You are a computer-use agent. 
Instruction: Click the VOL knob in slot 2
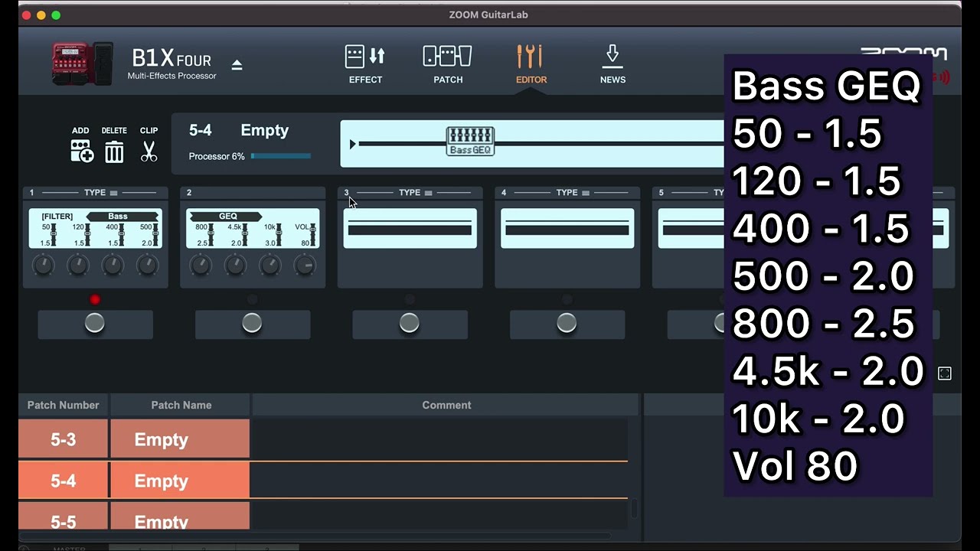pos(305,266)
